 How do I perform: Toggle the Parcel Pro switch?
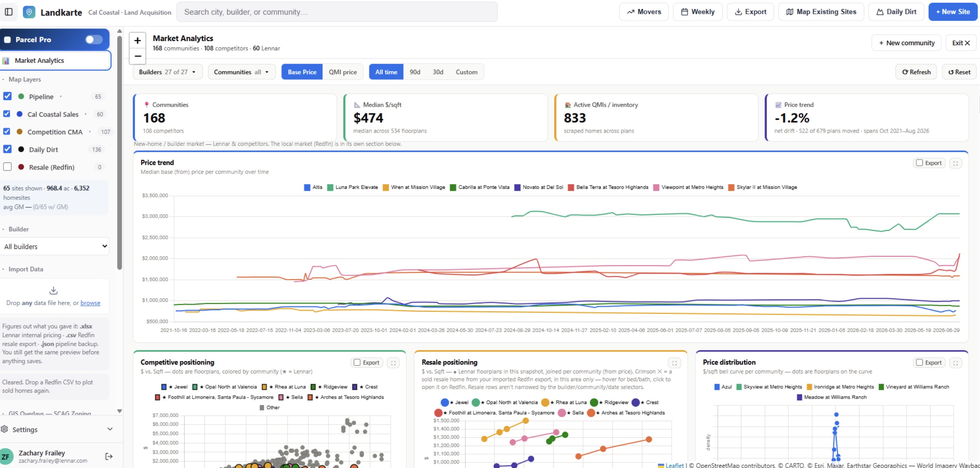pos(94,39)
